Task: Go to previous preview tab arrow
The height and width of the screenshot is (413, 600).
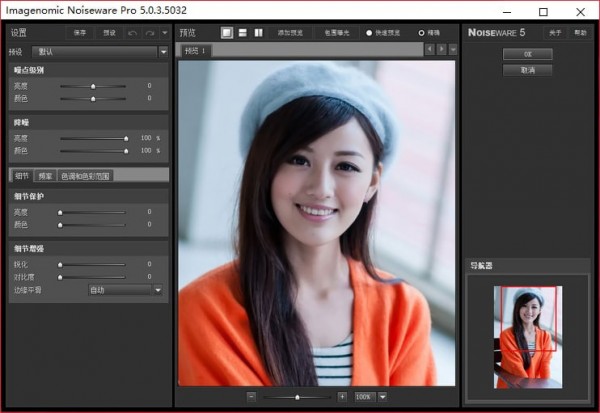Action: click(430, 49)
